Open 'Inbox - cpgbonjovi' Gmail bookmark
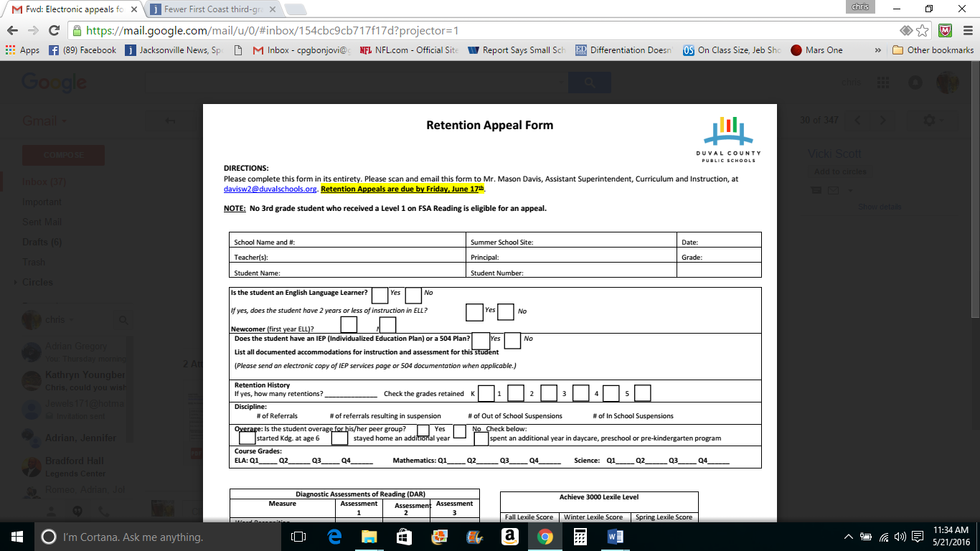The image size is (980, 551). point(301,50)
